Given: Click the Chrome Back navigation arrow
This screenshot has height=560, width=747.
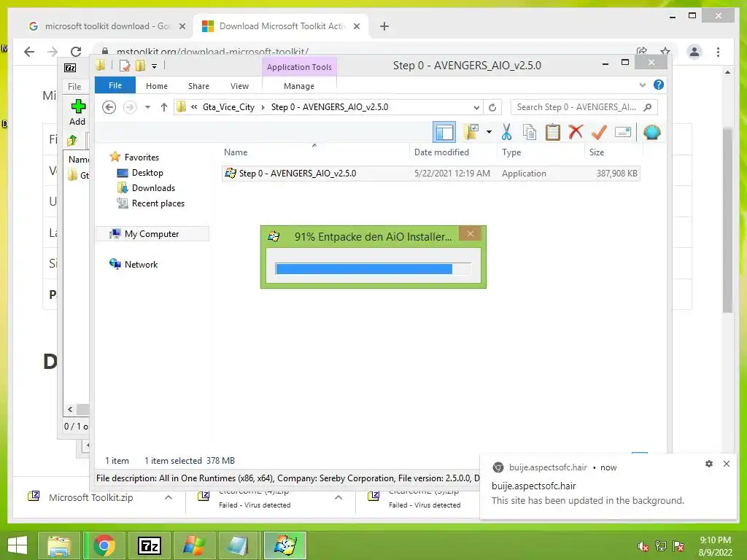Looking at the screenshot, I should (29, 52).
